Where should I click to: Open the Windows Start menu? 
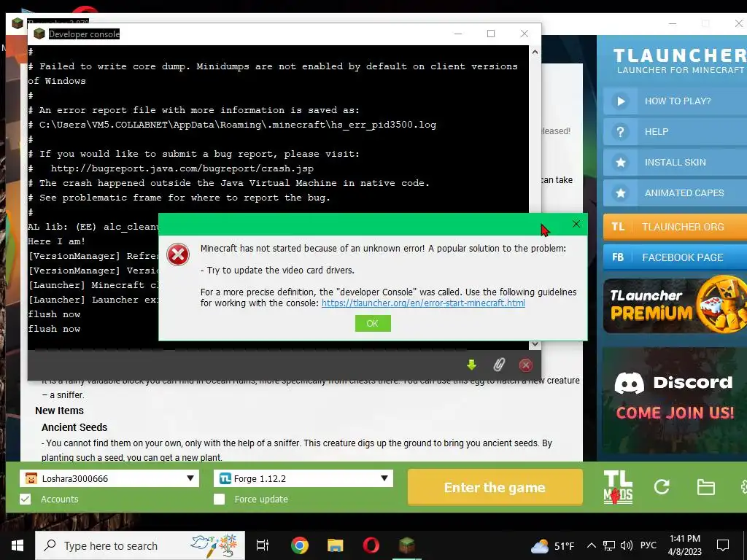(x=18, y=545)
